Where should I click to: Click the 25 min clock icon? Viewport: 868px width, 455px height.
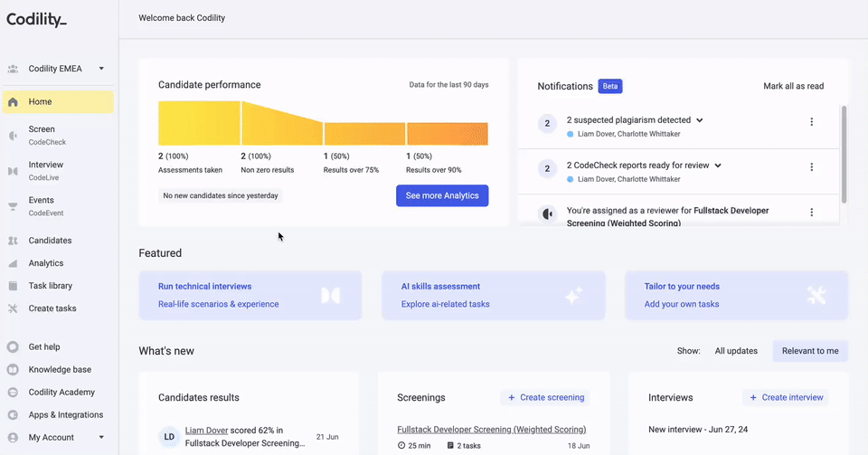[401, 446]
